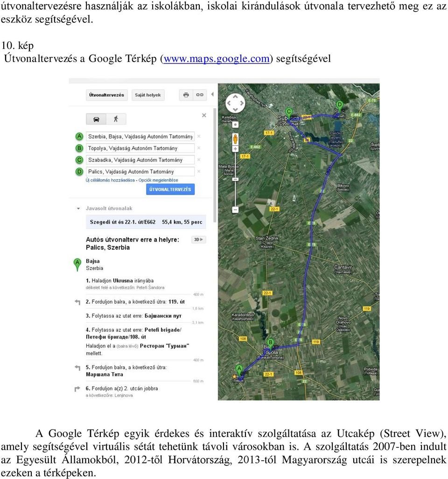Click the map center location button
This screenshot has height=479, width=448.
pos(235,125)
